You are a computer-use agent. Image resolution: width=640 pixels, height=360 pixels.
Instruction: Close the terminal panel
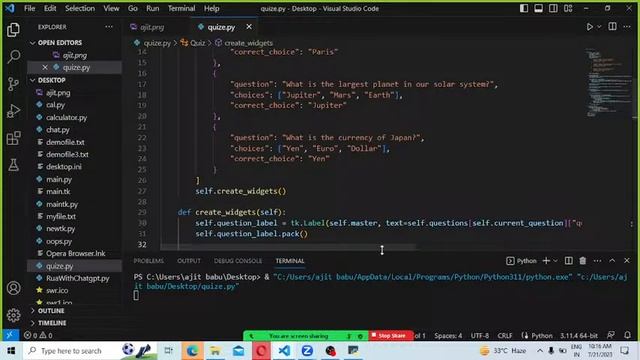click(x=627, y=261)
